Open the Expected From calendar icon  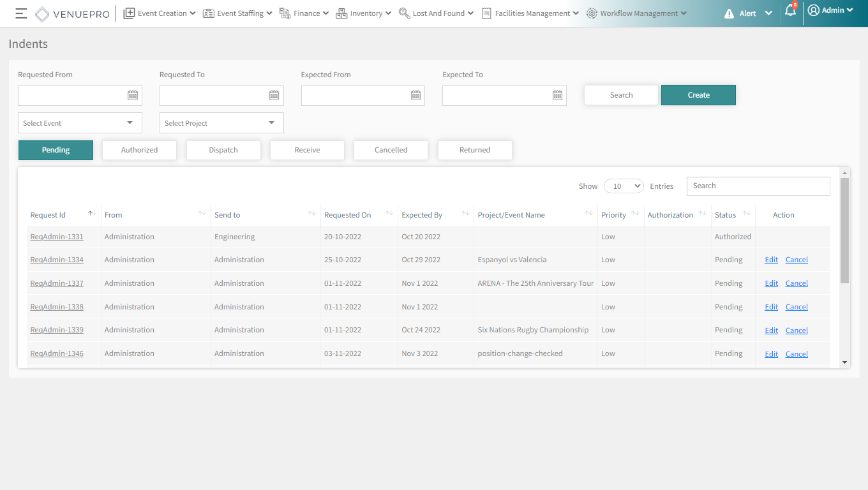(x=416, y=95)
